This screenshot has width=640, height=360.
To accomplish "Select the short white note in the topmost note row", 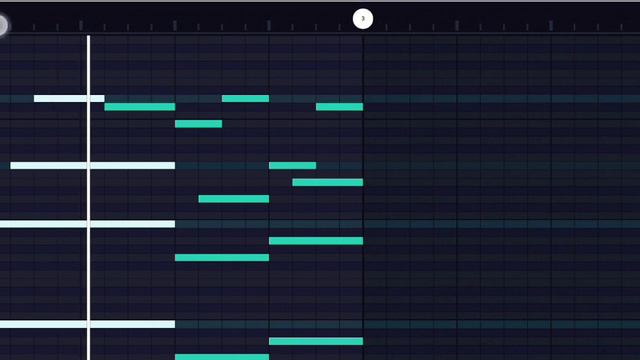I will (69, 98).
